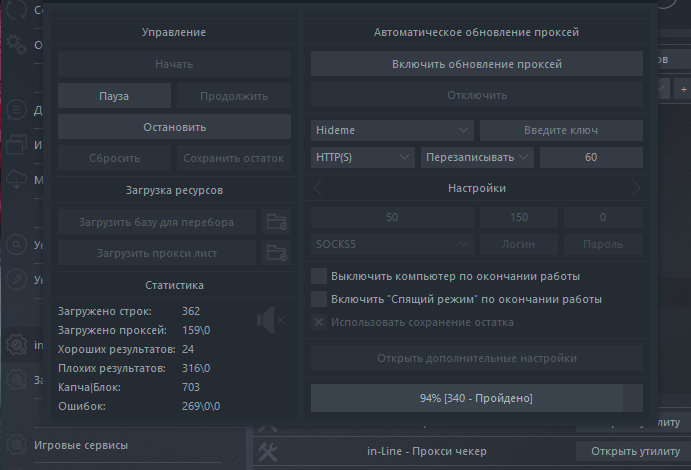Open the Hideme proxy source dropdown

pos(392,130)
